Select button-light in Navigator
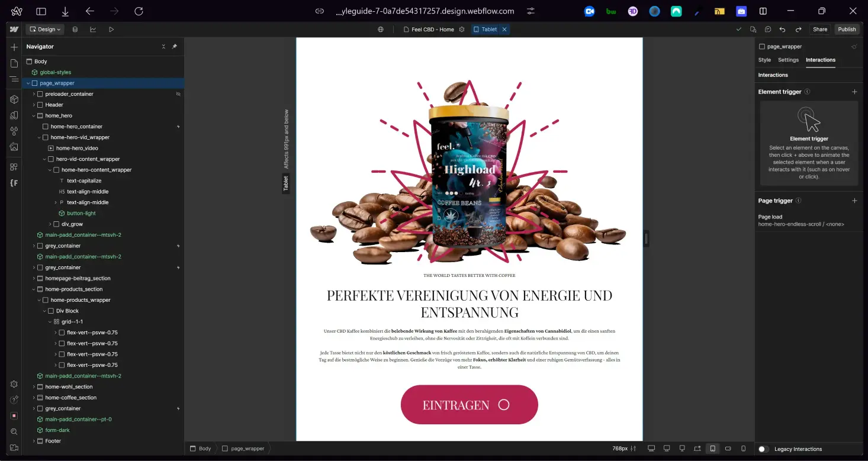 tap(81, 214)
